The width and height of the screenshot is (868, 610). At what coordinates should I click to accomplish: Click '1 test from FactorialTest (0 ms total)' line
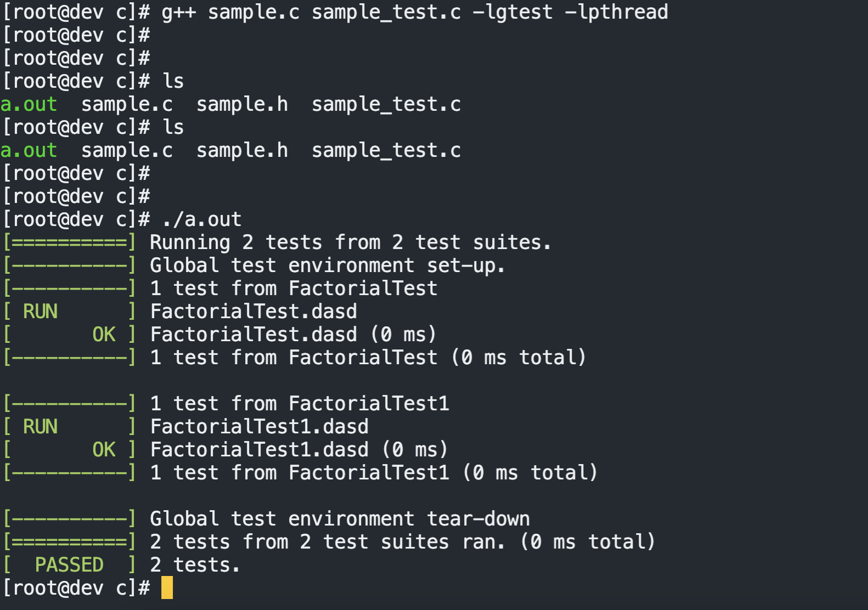[x=368, y=358]
